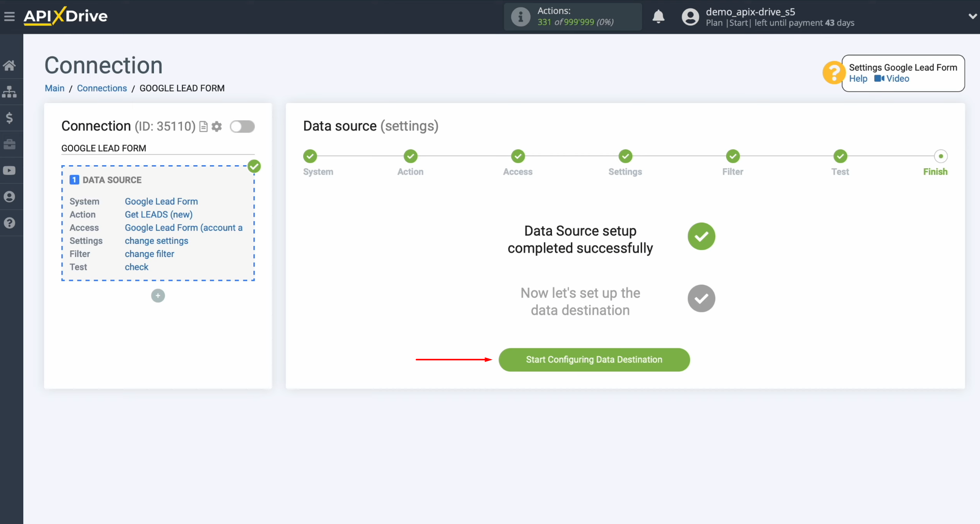The height and width of the screenshot is (524, 980).
Task: Open connection settings via gear icon
Action: point(217,126)
